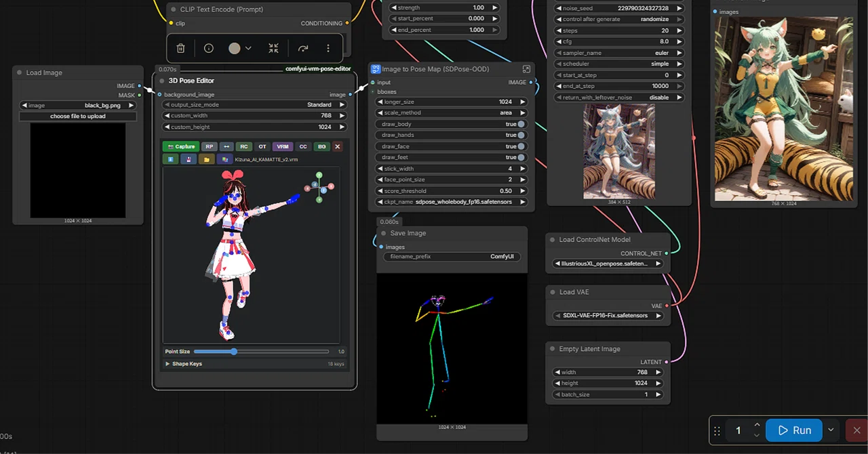Click the blue Run button

(794, 430)
